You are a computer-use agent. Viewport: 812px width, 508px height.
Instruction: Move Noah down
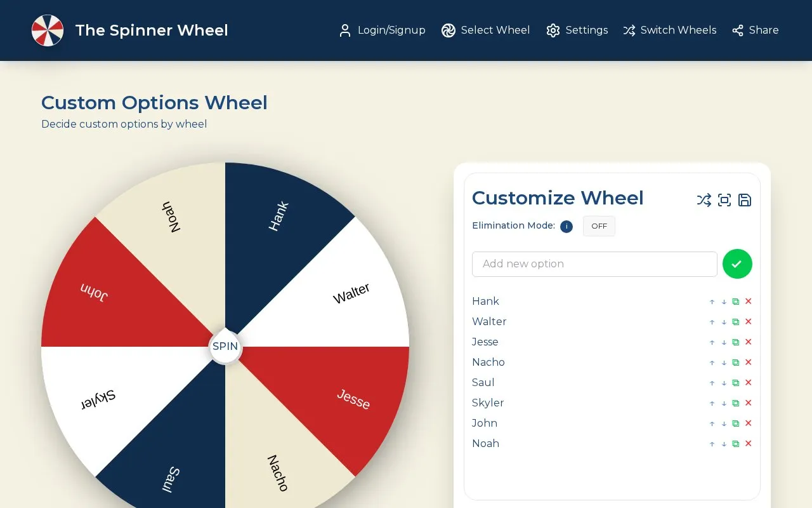click(x=724, y=444)
